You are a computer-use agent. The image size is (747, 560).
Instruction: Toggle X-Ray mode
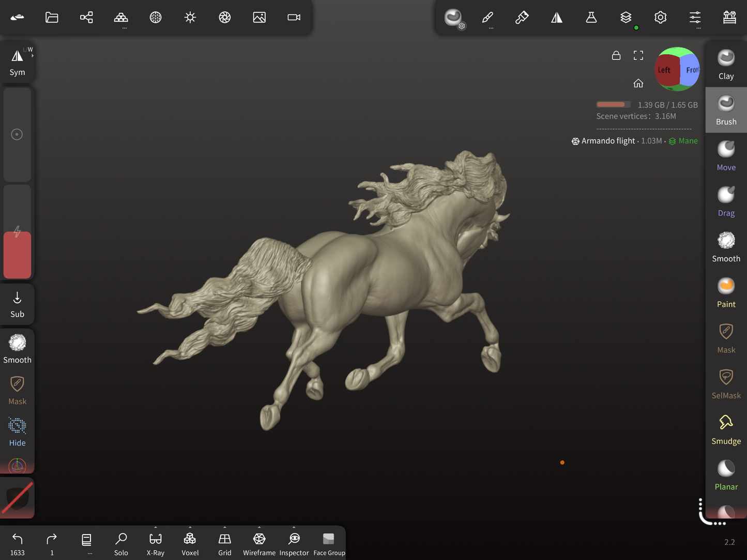click(155, 544)
